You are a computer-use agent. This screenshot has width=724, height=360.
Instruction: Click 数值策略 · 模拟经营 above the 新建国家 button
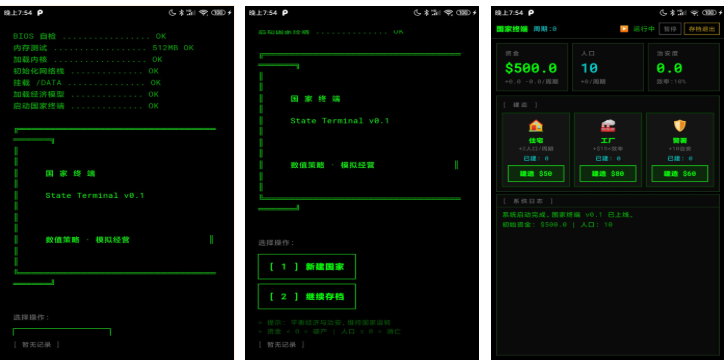(332, 165)
